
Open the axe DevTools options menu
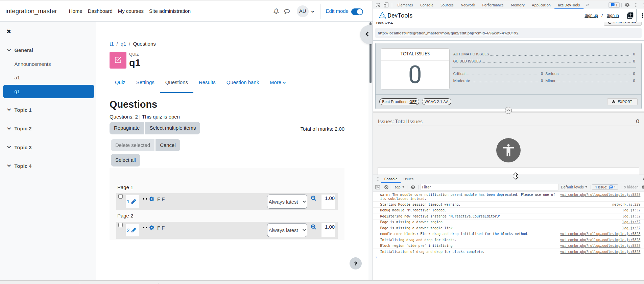642,16
